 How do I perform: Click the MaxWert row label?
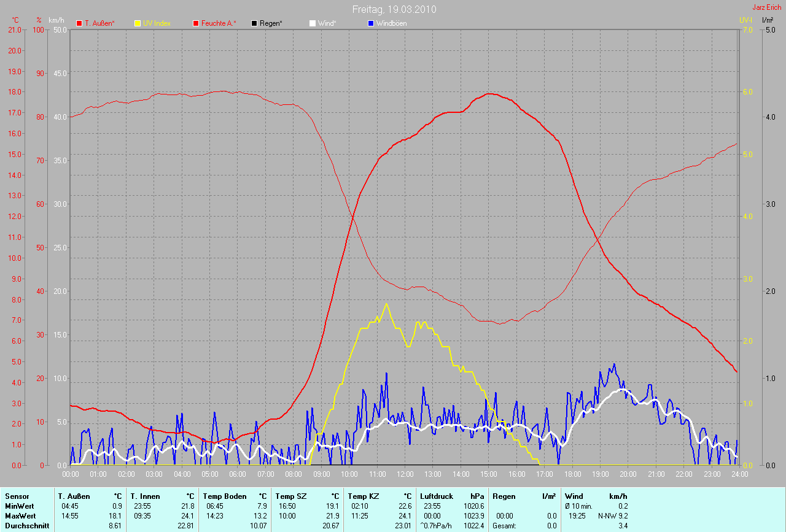point(20,515)
